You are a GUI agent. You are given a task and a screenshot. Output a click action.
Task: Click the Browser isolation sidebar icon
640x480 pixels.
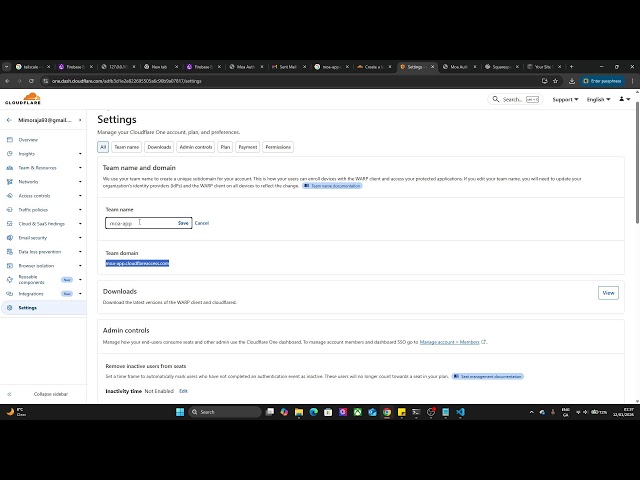coord(10,266)
